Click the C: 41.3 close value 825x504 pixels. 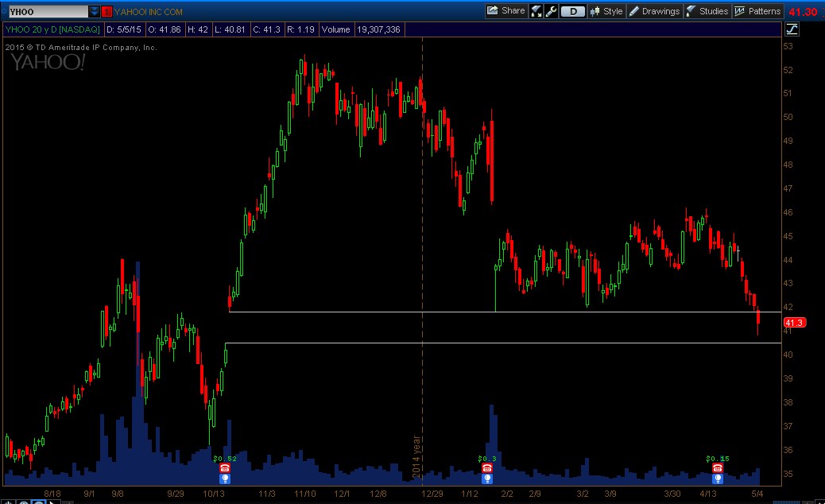click(x=266, y=29)
